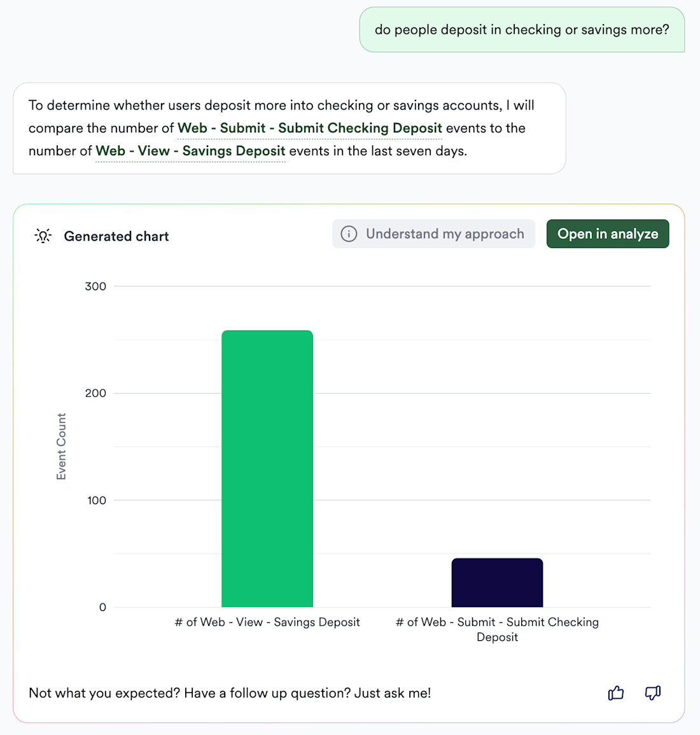Click the "Not what you expected?" follow-up text
700x735 pixels.
click(230, 693)
